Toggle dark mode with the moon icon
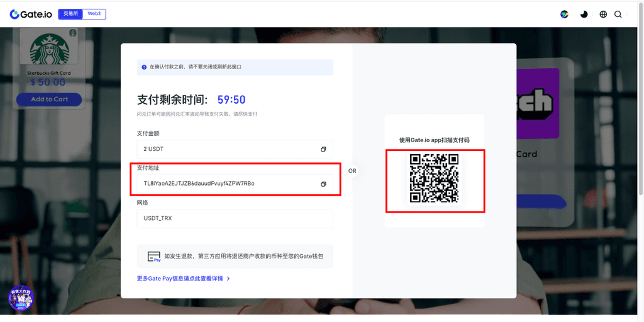Screen dimensions: 644x322 584,14
